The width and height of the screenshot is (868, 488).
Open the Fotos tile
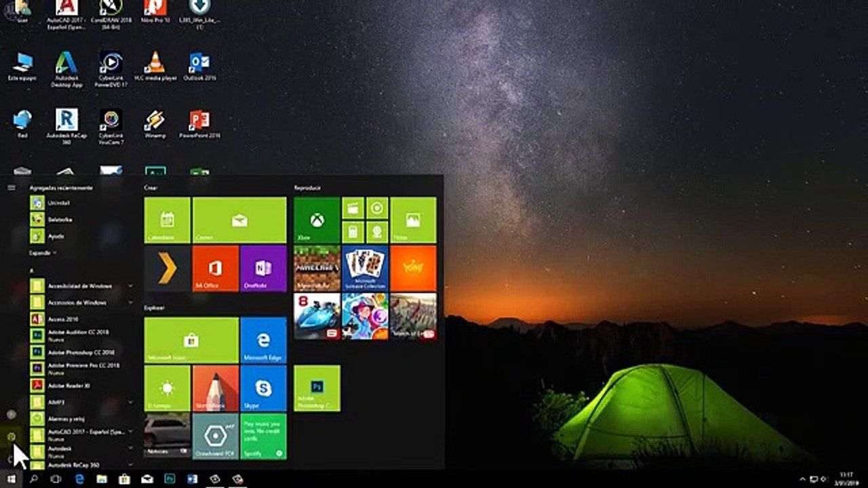[413, 220]
